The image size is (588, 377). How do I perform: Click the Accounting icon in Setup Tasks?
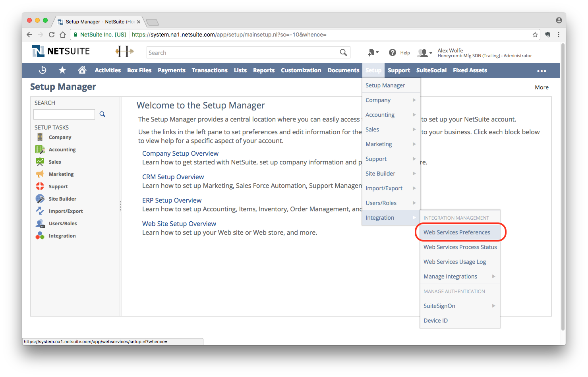(40, 149)
